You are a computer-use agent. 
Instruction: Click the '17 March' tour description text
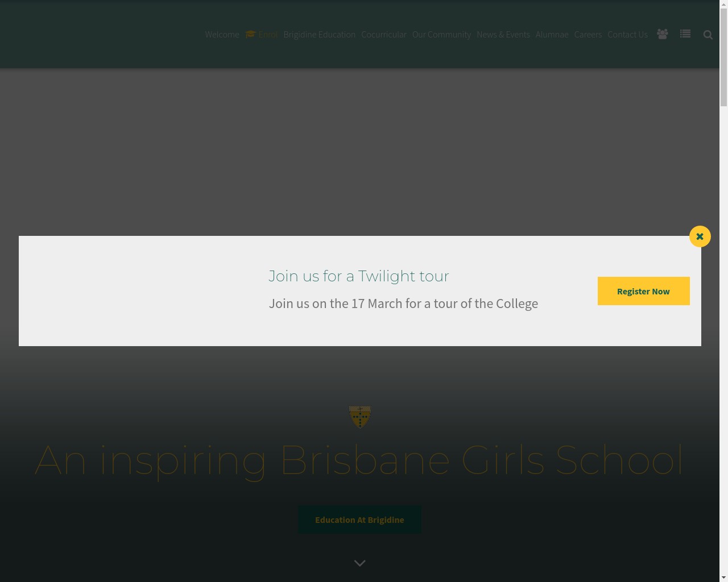[x=403, y=304]
